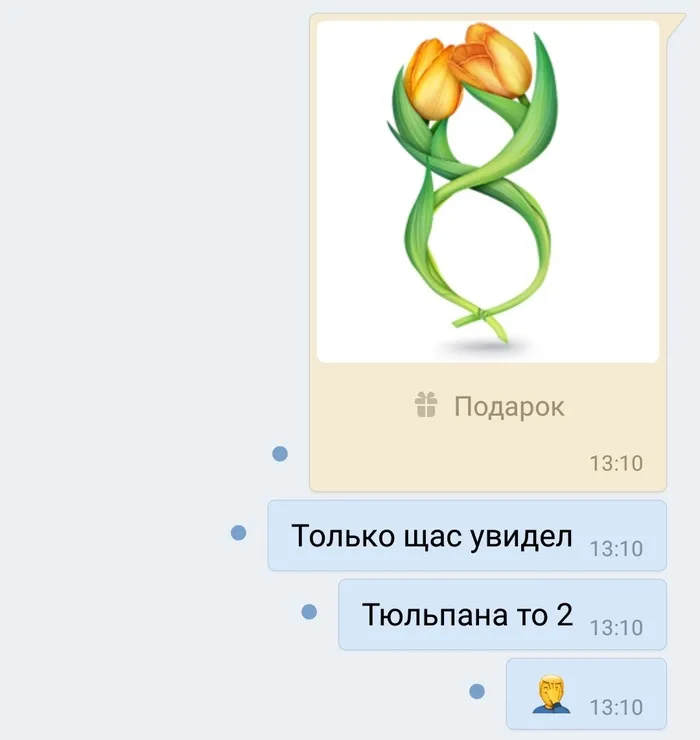Click the timestamp next to 'Только щас увидел'
Viewport: 700px width, 740px height.
pos(616,549)
